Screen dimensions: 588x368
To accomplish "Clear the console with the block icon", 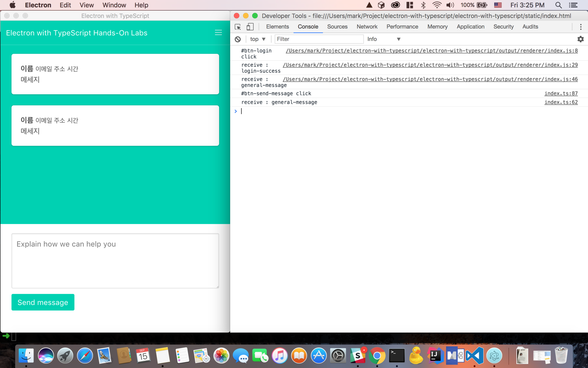I will tap(238, 39).
